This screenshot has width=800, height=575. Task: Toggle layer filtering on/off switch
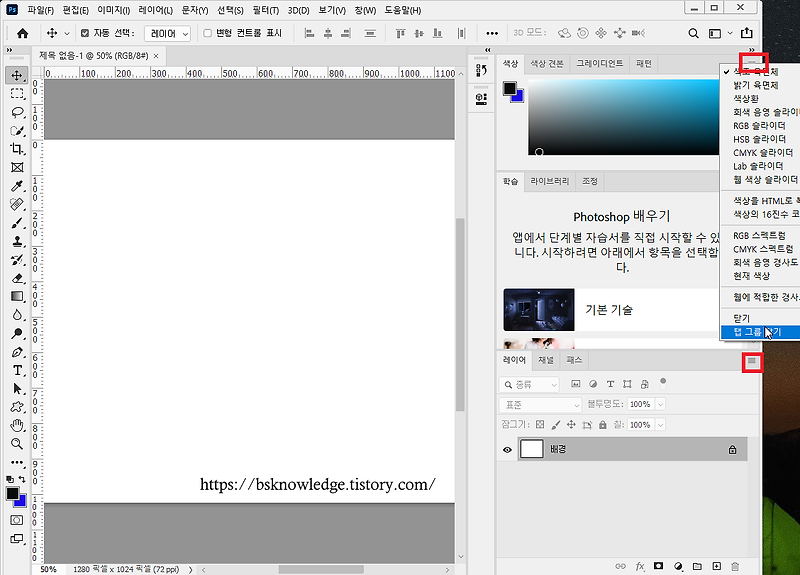click(x=663, y=383)
